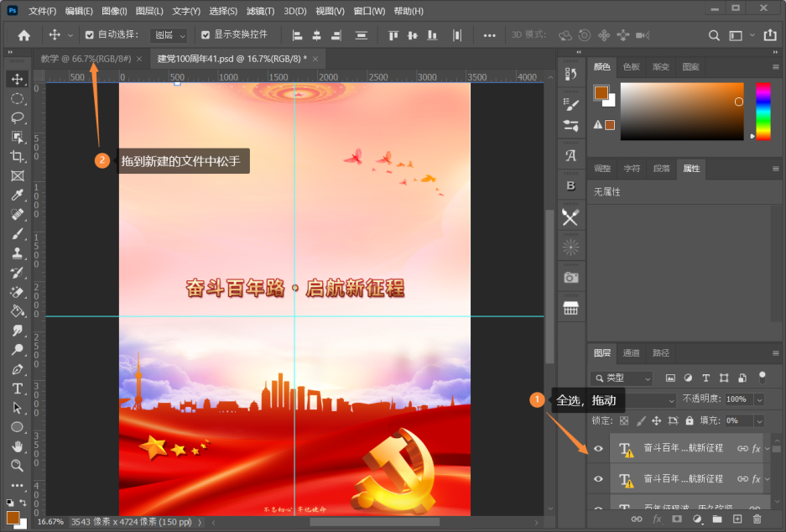Open the 不透明度 slider dropdown arrow
Screen dimensions: 786x532
[x=759, y=399]
